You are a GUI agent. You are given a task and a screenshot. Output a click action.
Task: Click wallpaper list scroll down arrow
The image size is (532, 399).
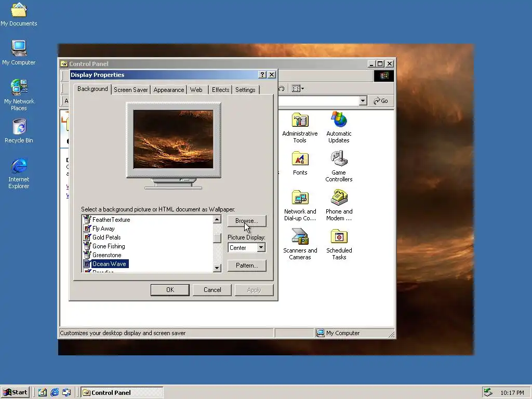point(217,268)
